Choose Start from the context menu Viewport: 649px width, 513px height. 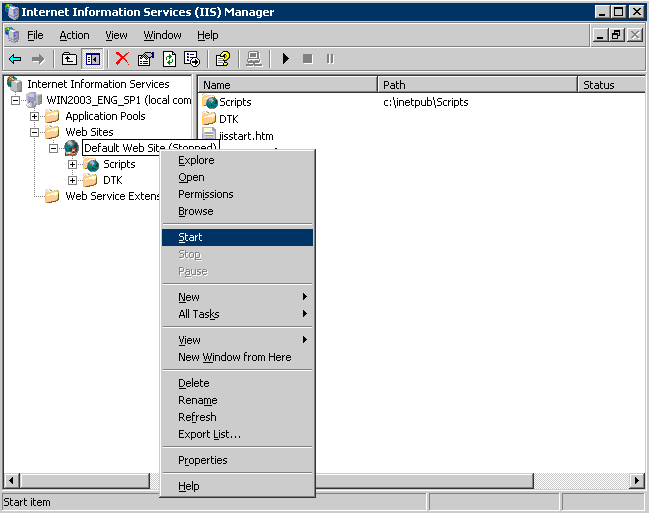click(x=190, y=237)
